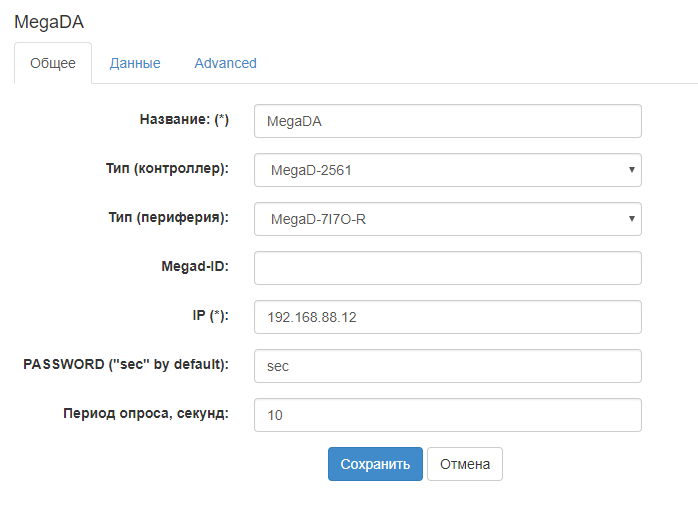
Task: Expand the Тип (периферия) dropdown
Action: 447,219
